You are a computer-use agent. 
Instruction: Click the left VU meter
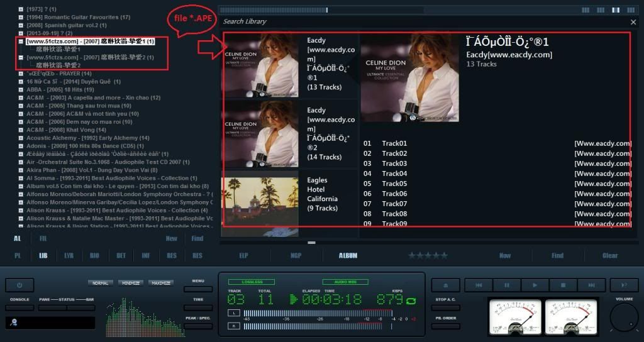pos(514,317)
